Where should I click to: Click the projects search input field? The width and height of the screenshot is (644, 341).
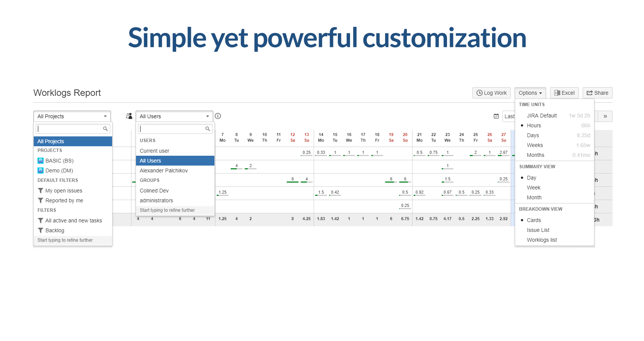pyautogui.click(x=69, y=129)
